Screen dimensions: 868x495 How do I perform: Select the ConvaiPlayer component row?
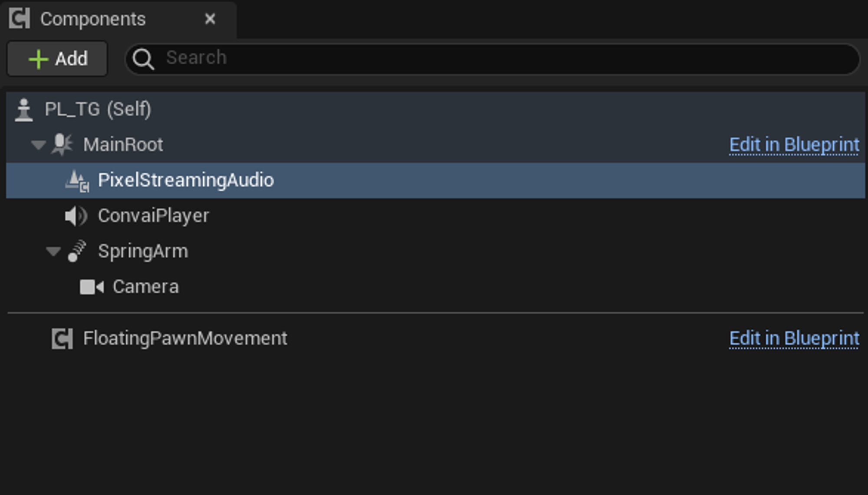(x=435, y=216)
